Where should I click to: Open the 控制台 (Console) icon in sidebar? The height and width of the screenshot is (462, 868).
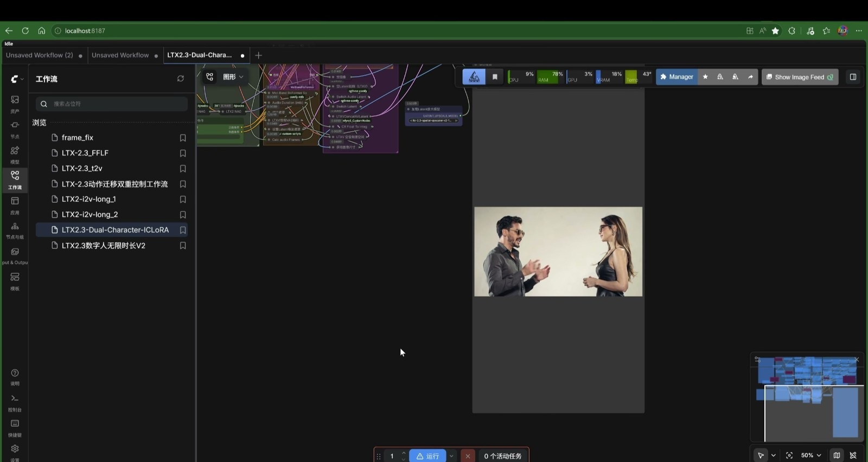pos(15,402)
